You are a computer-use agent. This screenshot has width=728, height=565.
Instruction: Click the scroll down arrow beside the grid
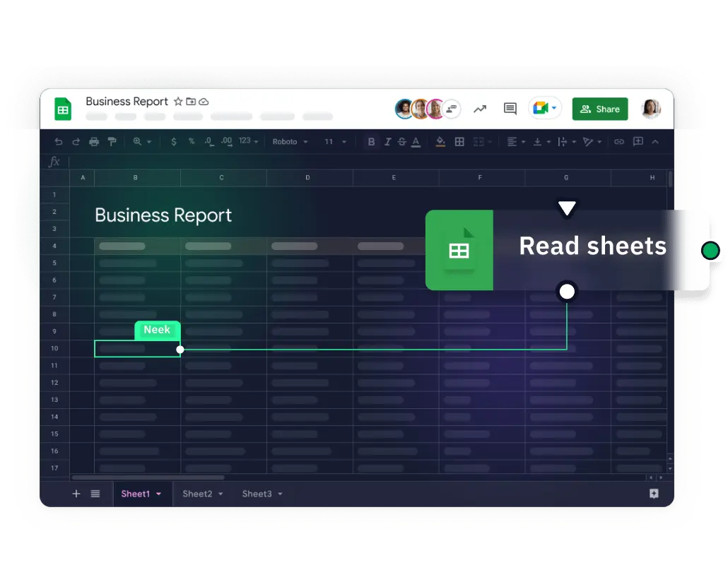point(670,468)
